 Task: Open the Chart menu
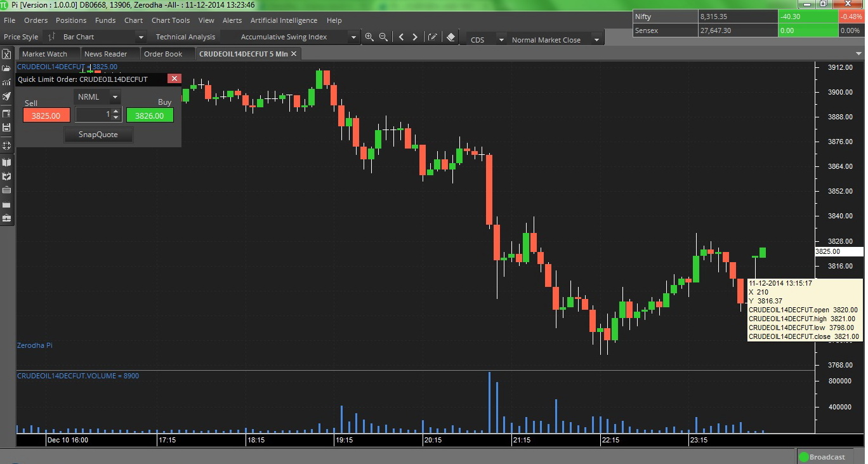tap(133, 20)
